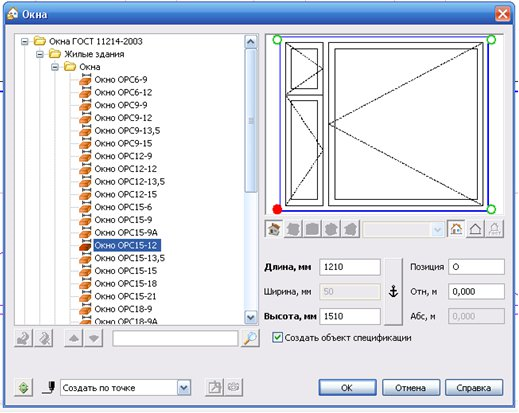Screen dimensions: 519x413
Task: Click the green up-down arrows icon
Action: pyautogui.click(x=24, y=388)
